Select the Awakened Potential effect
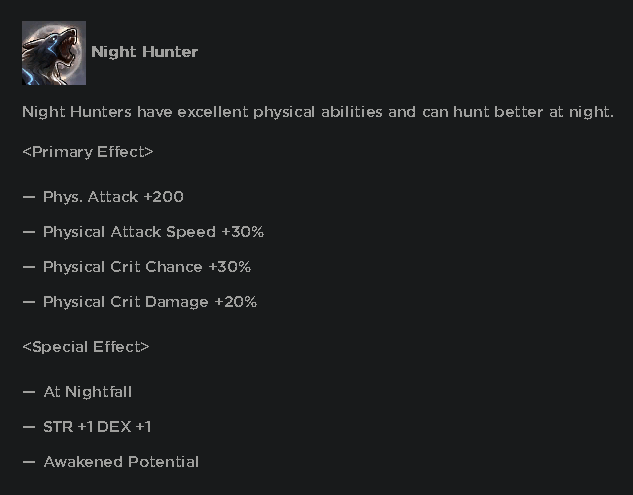The height and width of the screenshot is (495, 633). click(121, 462)
